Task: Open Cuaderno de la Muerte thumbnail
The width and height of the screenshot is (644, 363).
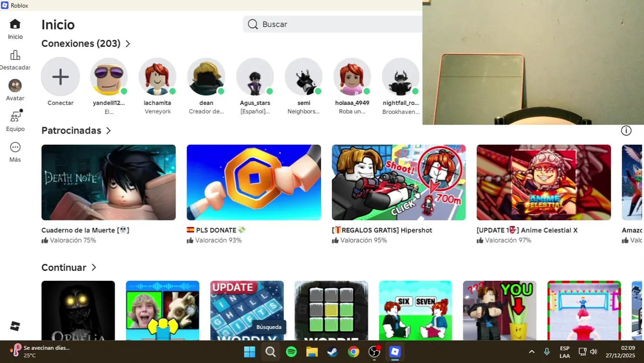Action: 108,183
